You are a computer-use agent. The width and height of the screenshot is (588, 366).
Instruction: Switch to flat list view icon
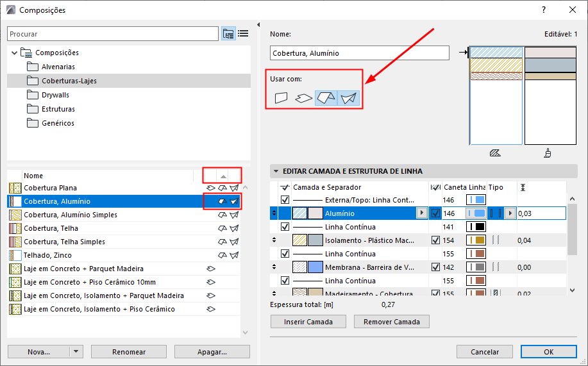243,34
